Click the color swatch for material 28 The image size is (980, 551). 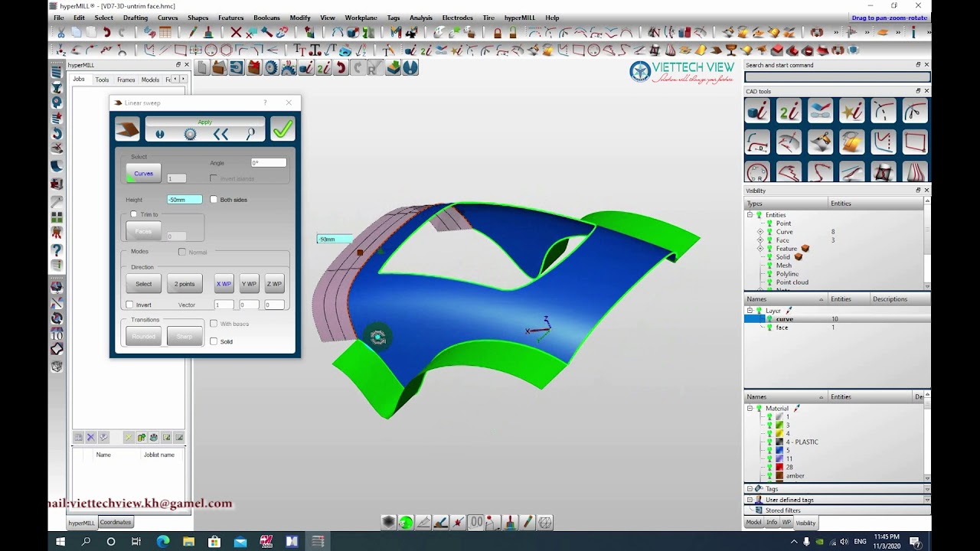tap(779, 468)
